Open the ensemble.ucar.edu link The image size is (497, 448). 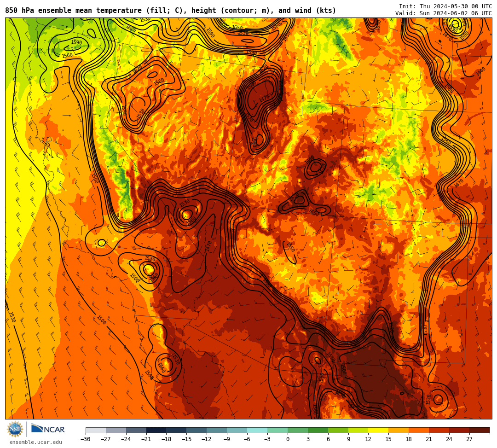(x=36, y=442)
